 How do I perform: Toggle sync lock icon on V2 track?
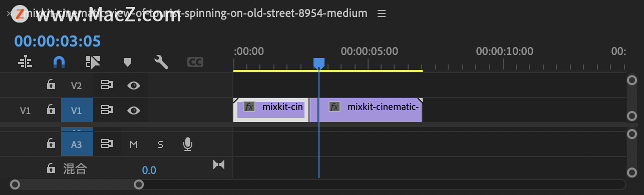(x=107, y=85)
